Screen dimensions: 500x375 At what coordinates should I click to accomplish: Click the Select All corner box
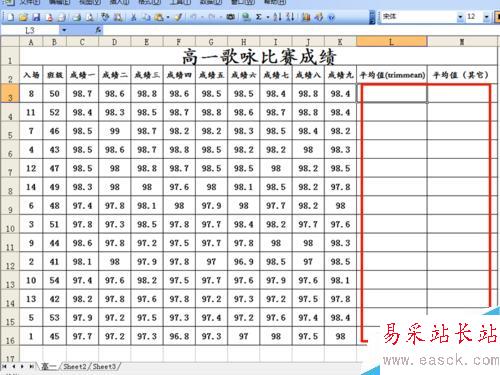point(10,42)
